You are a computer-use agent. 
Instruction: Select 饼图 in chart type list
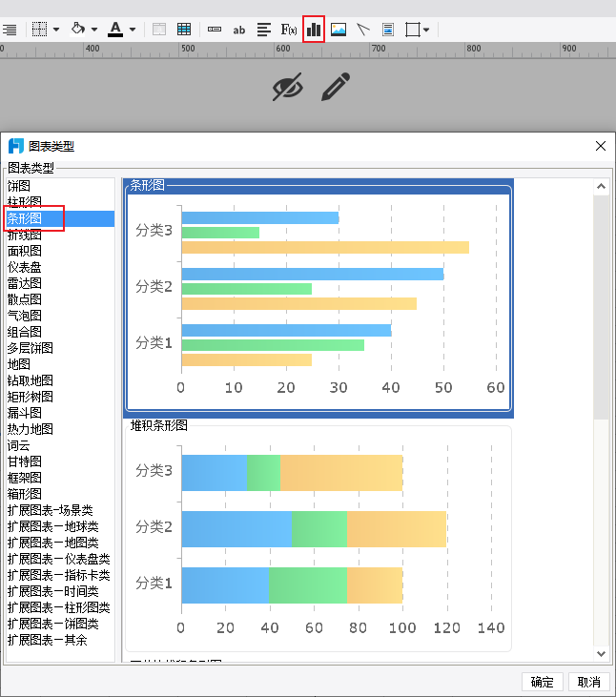point(60,186)
